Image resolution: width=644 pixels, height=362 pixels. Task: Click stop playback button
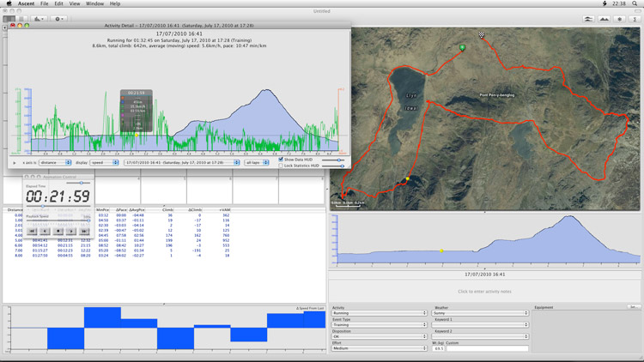tap(58, 232)
